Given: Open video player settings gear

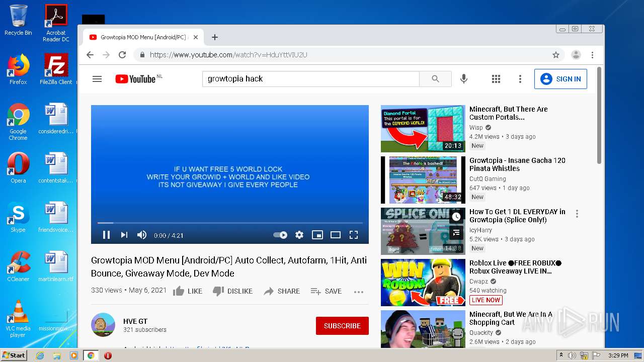Looking at the screenshot, I should (299, 235).
